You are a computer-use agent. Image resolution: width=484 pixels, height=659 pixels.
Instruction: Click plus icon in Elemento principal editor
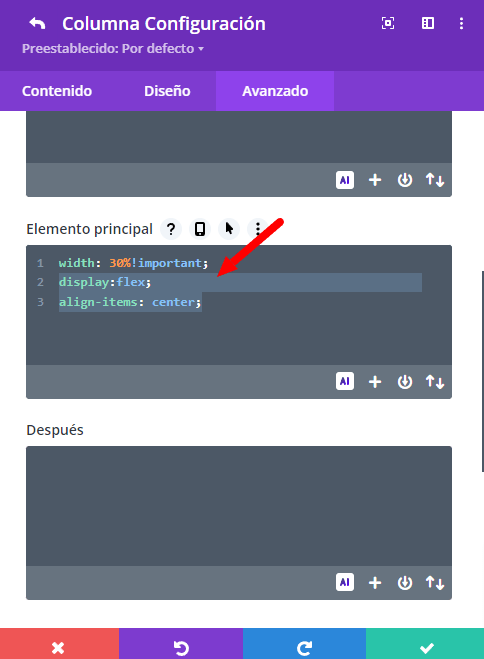(x=375, y=382)
